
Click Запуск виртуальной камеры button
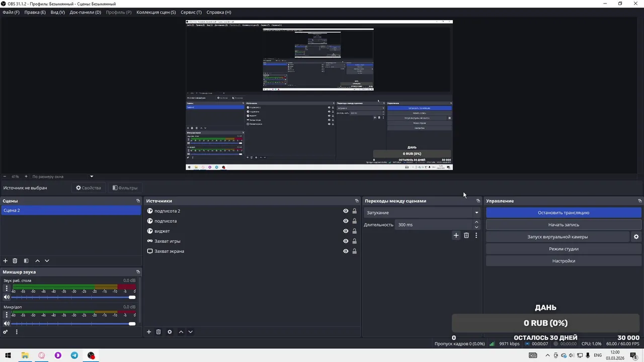point(557,237)
